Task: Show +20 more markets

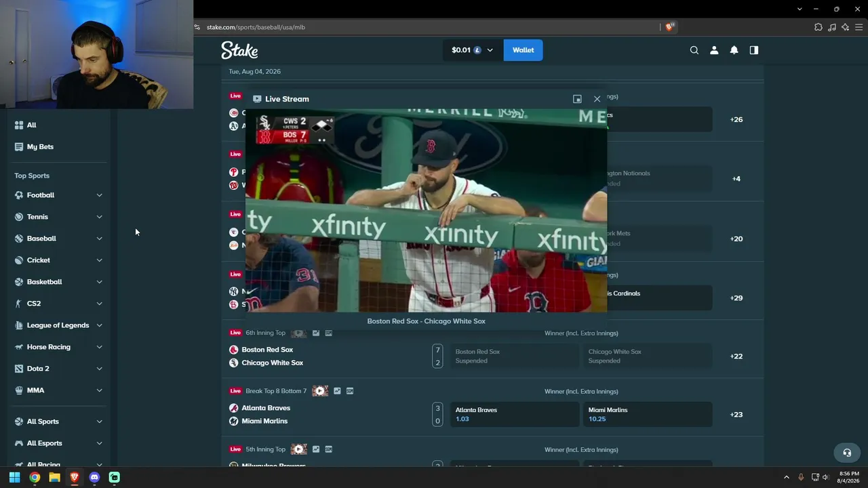Action: [x=736, y=239]
